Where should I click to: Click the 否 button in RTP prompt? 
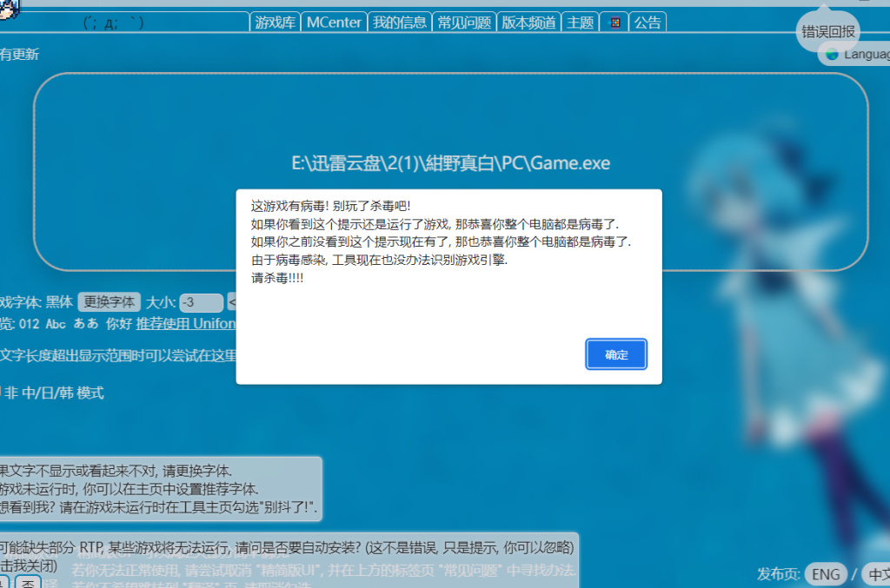tap(28, 582)
